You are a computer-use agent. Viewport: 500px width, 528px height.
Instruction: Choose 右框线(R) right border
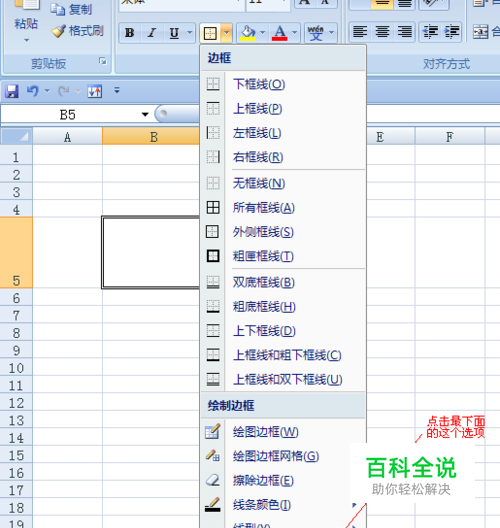coord(283,157)
